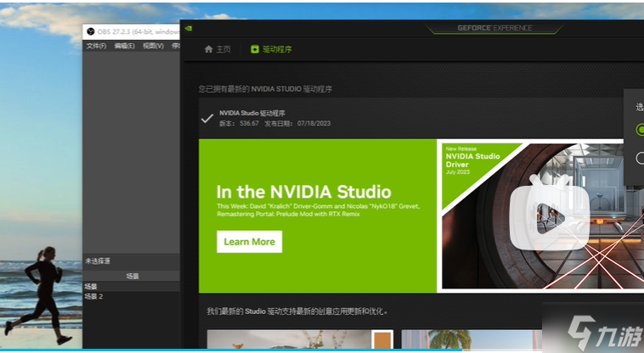Viewport: 644px width, 353px height.
Task: Click the 您已拥有最新的 NVIDIA STUDIO 驱动程序 message
Action: coord(265,89)
